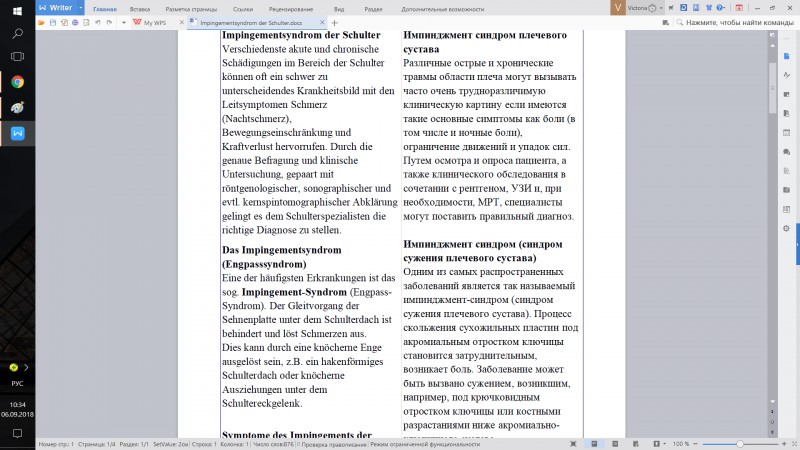Switch to the Главная ribbon tab
This screenshot has height=450, width=800.
pyautogui.click(x=105, y=9)
